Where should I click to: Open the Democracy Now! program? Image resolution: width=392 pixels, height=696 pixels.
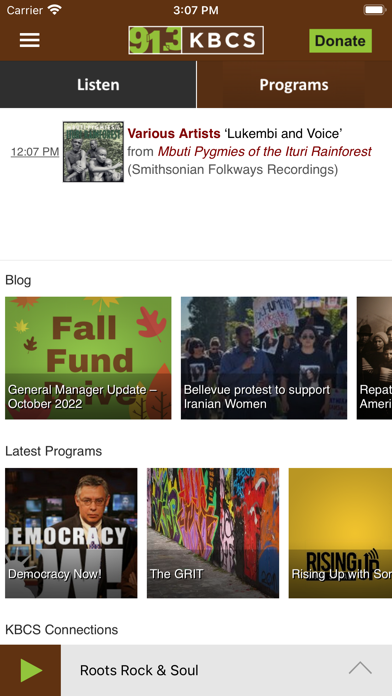[x=71, y=533]
